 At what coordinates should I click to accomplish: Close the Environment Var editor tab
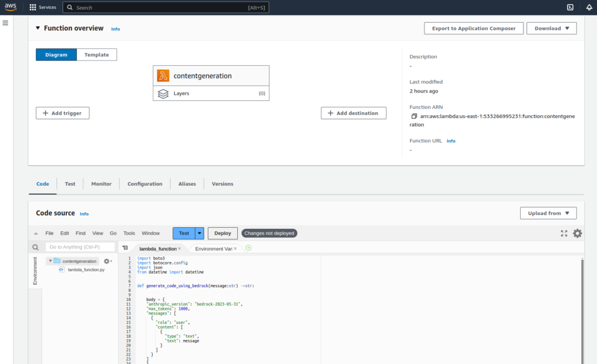coord(236,248)
